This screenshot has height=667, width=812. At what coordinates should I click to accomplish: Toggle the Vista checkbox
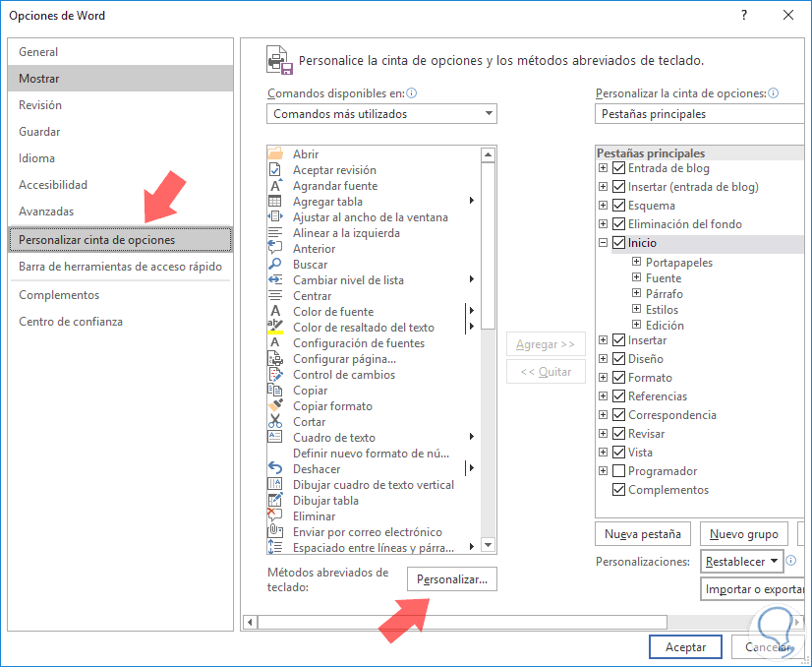point(619,452)
